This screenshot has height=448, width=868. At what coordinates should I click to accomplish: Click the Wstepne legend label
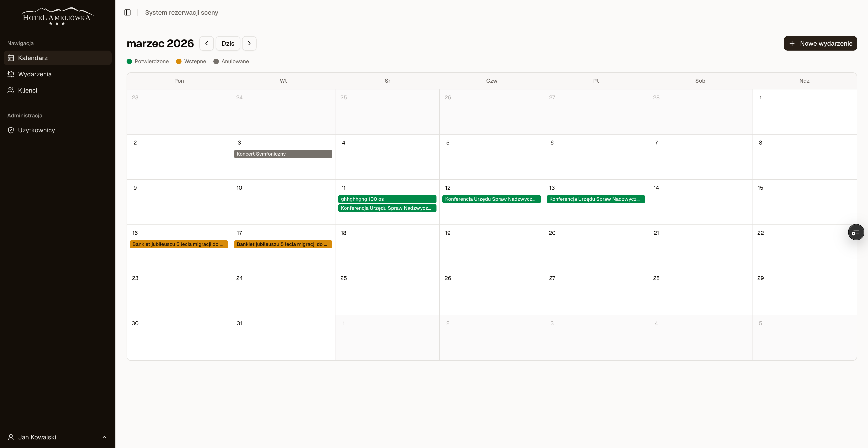coord(195,61)
